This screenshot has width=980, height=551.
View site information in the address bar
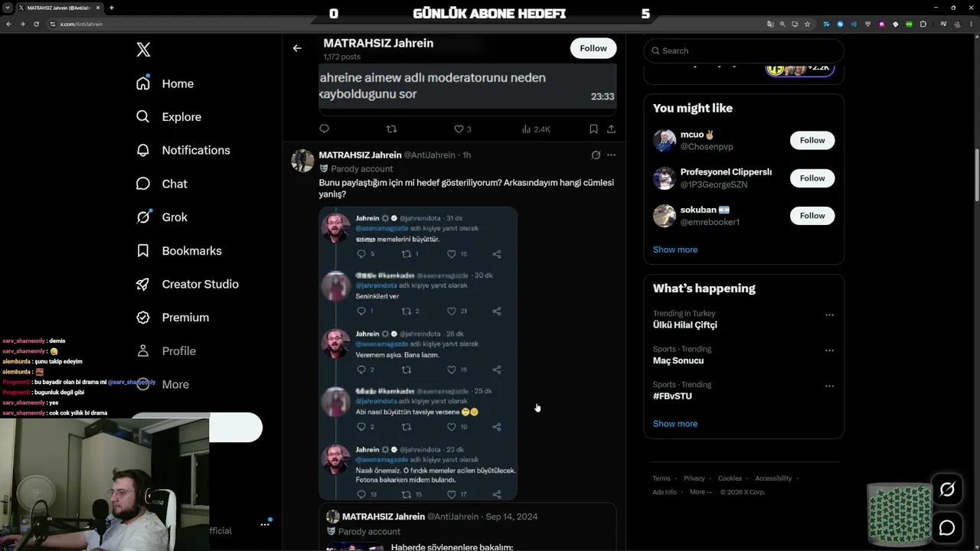pos(53,24)
